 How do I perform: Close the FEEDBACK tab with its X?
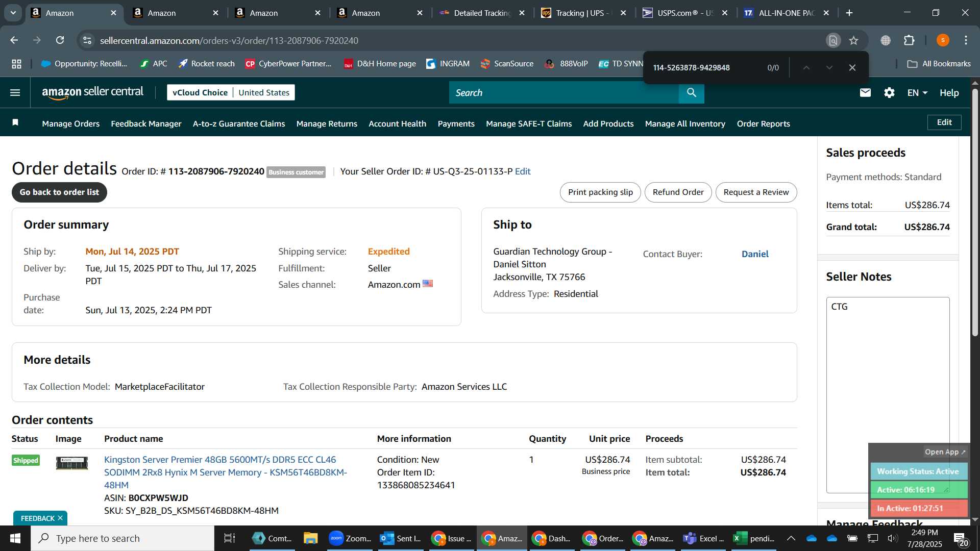60,518
